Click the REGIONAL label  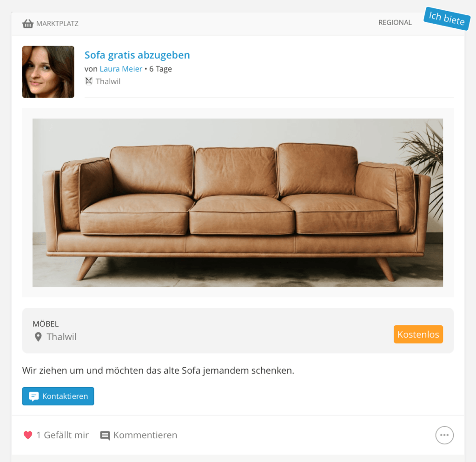(395, 22)
